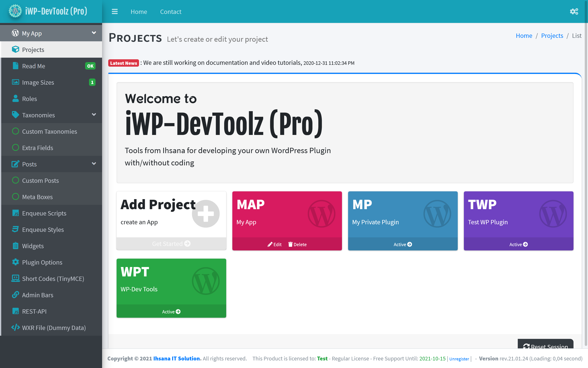This screenshot has width=588, height=368.
Task: Click the JS icon beside Enqueue Scripts
Action: point(15,213)
